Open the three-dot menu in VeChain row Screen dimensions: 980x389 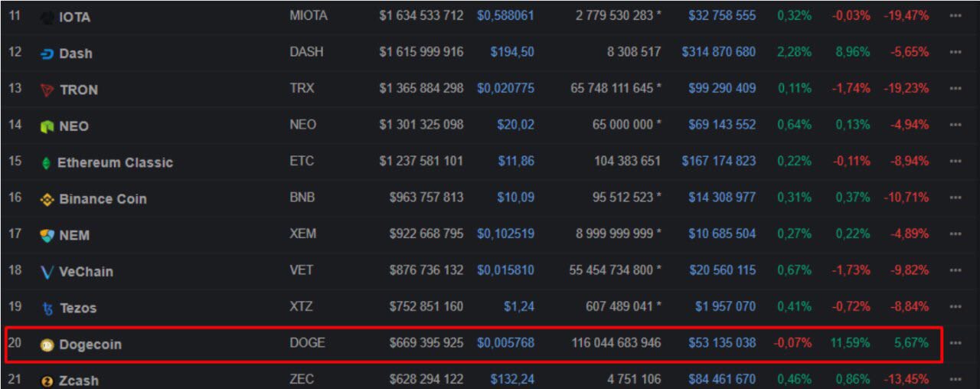click(955, 270)
